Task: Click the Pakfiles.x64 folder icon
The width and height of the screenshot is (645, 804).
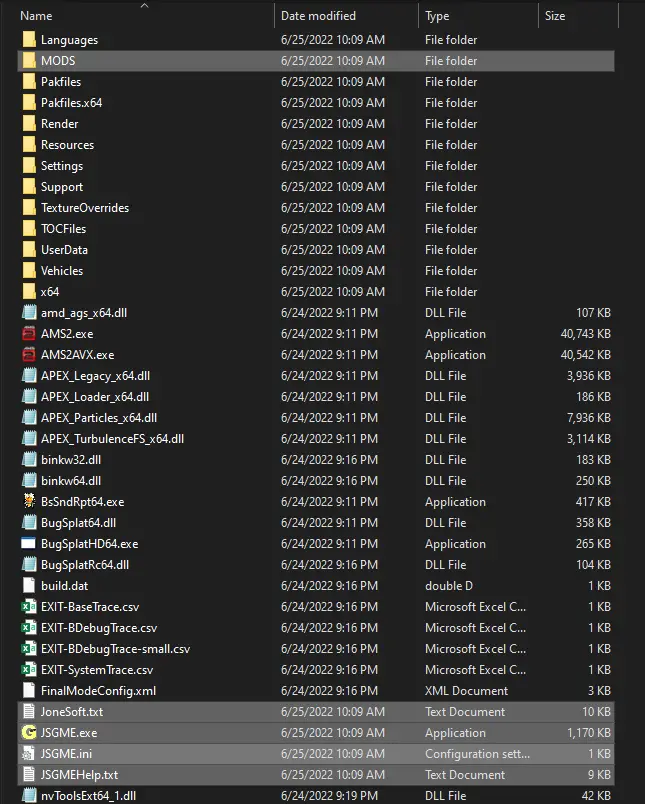Action: pyautogui.click(x=29, y=103)
